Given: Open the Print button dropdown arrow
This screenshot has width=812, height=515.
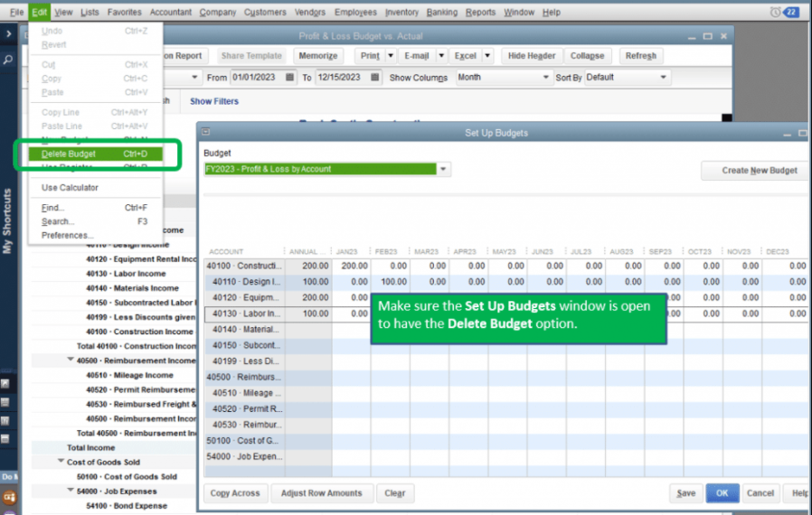Looking at the screenshot, I should [x=391, y=56].
